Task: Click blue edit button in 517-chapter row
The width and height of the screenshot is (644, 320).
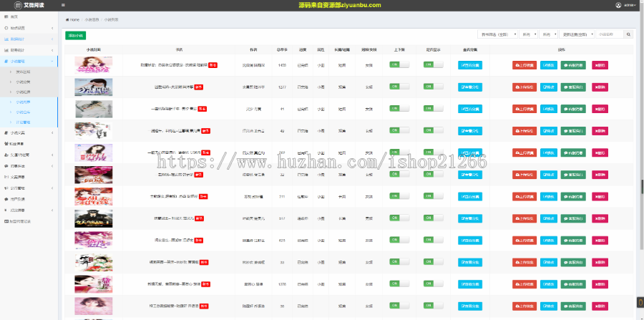Action: 549,218
